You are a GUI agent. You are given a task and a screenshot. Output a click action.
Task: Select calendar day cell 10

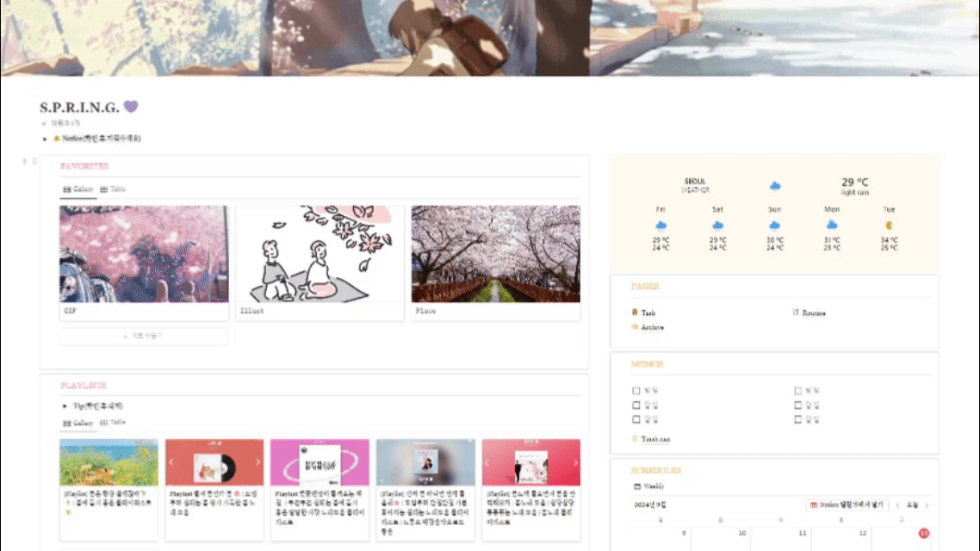click(x=720, y=539)
